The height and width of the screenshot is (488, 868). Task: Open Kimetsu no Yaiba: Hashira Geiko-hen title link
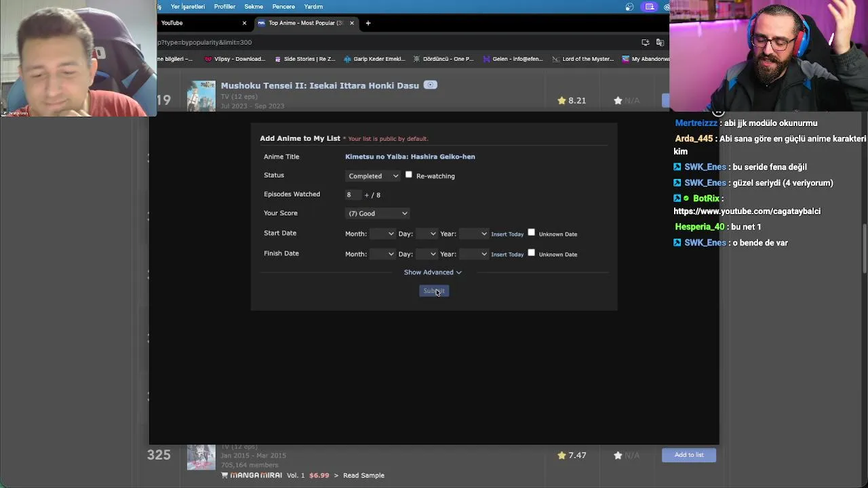click(410, 157)
